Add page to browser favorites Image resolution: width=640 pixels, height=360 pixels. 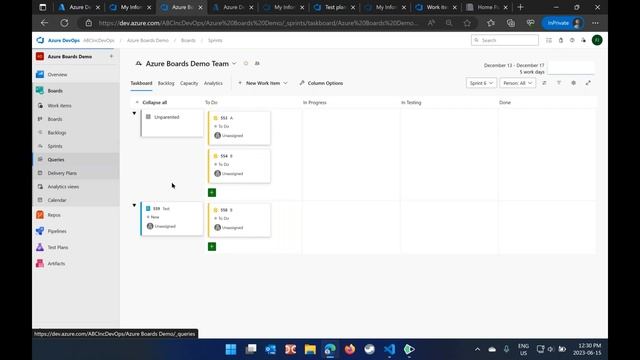click(467, 23)
